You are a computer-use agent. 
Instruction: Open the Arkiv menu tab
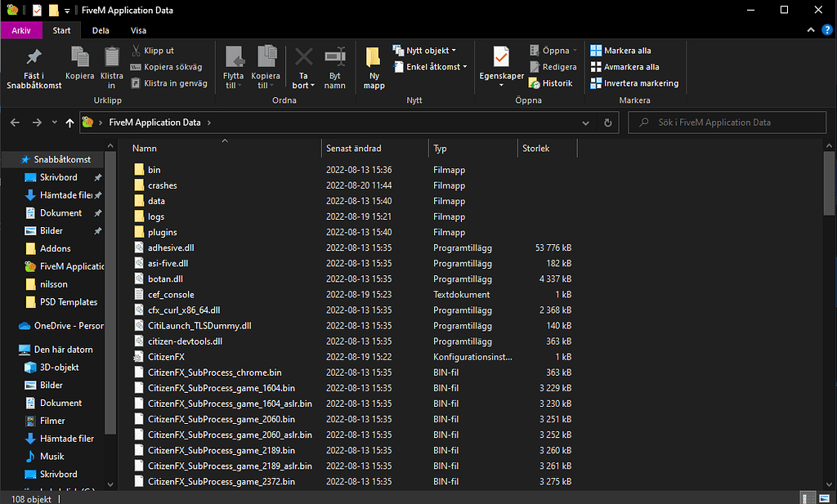coord(21,30)
